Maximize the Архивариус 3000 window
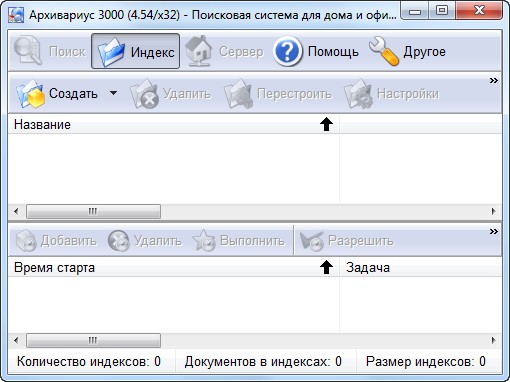The height and width of the screenshot is (382, 510). click(x=442, y=11)
